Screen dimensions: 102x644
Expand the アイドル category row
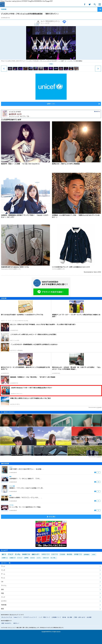point(51,586)
